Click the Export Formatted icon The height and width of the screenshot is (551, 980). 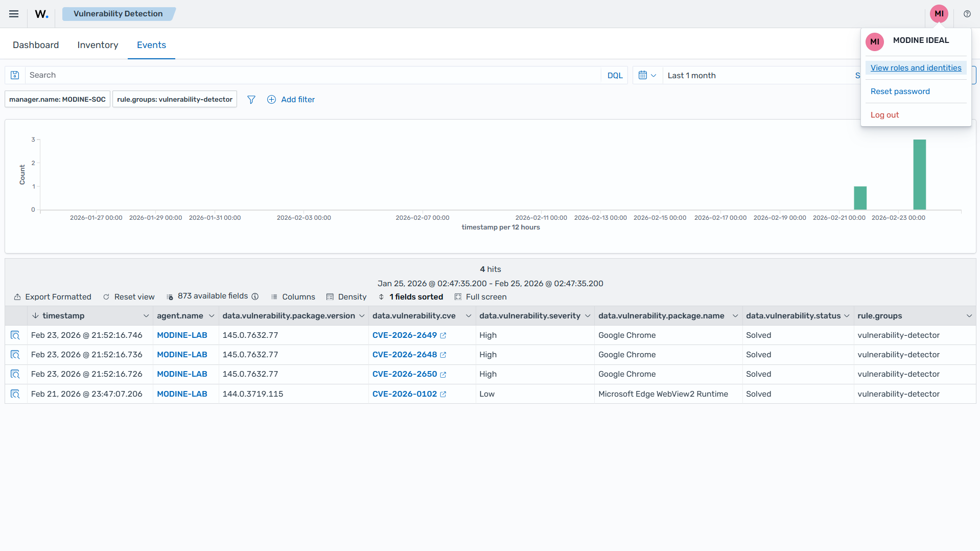pos(17,296)
